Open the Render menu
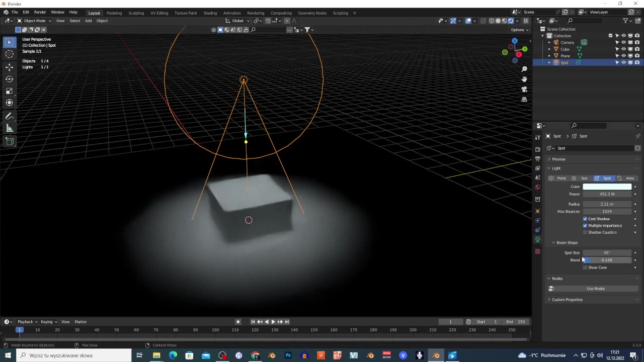 pyautogui.click(x=40, y=12)
